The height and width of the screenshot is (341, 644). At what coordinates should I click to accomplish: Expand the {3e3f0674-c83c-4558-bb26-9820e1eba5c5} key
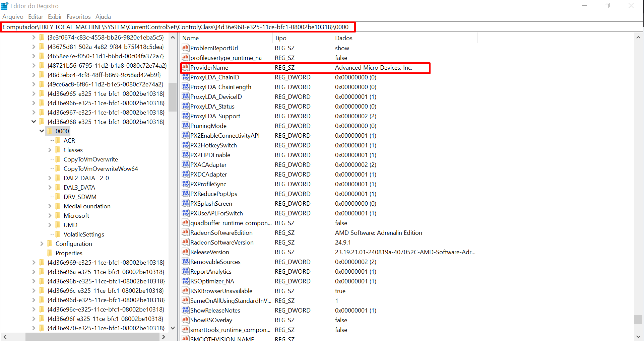[x=34, y=37]
